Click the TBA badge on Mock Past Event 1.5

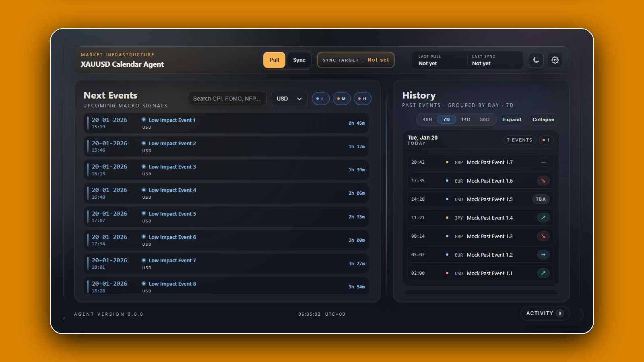[x=541, y=199]
